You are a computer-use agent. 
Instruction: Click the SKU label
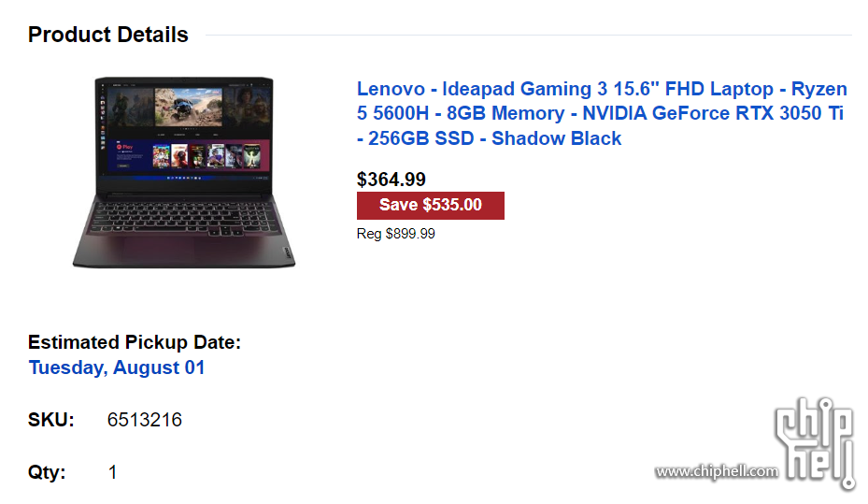click(x=51, y=420)
